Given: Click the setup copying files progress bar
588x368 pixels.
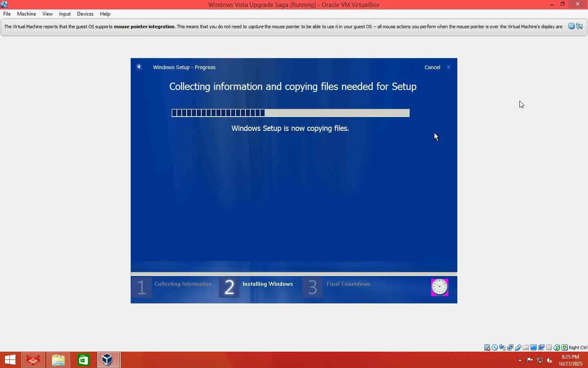Looking at the screenshot, I should [290, 113].
